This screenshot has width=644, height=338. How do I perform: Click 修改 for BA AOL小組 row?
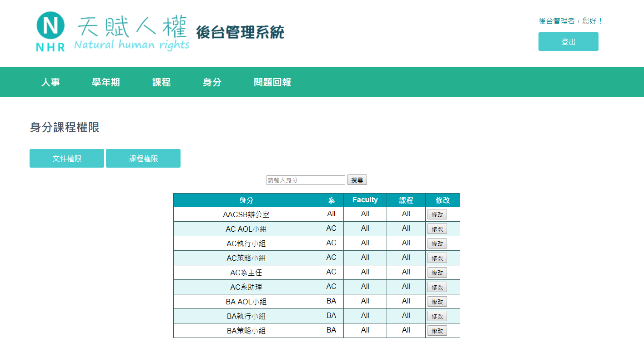437,302
